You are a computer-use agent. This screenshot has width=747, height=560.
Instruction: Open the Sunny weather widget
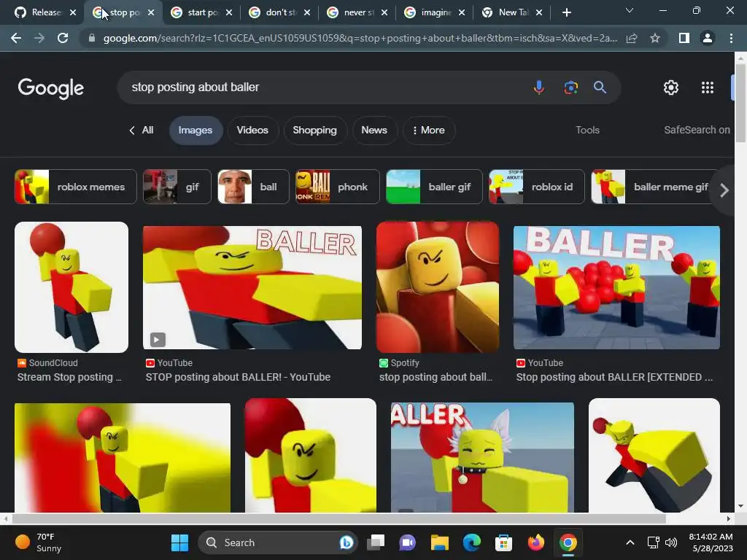pyautogui.click(x=39, y=542)
